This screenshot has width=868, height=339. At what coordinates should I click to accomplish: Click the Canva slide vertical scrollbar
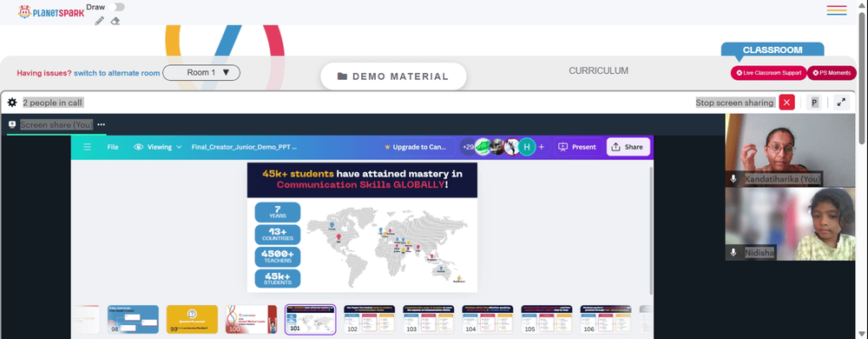(650, 229)
